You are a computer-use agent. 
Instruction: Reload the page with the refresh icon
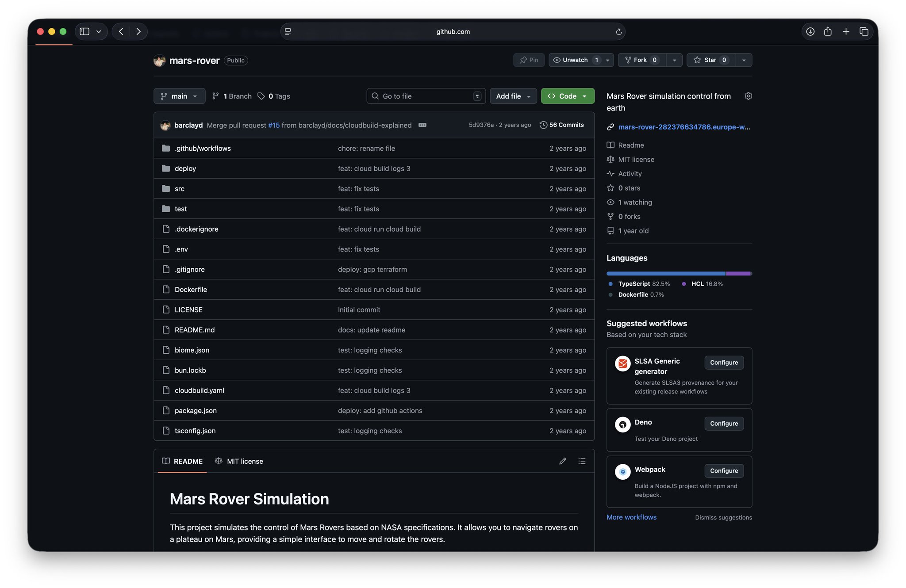(618, 32)
